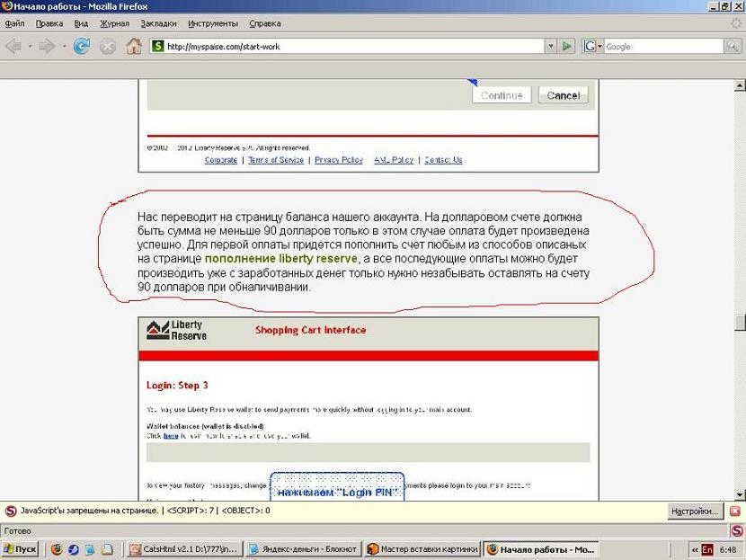Click the green S site icon in the address bar
Screen dimensions: 746x560
157,46
